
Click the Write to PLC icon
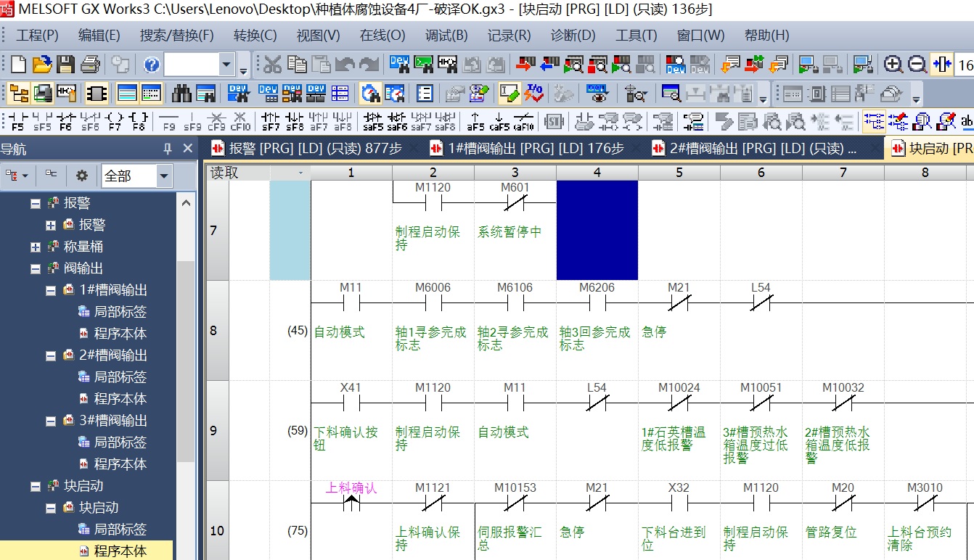pos(525,65)
